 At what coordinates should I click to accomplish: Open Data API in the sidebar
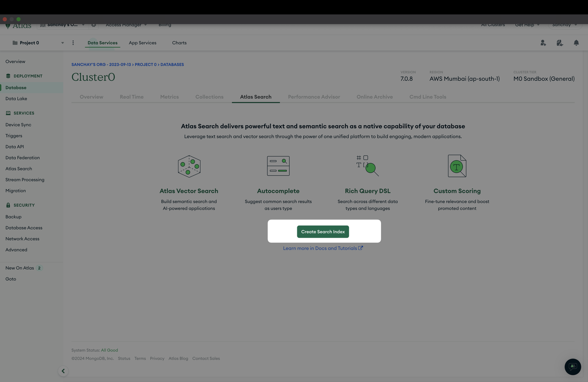pyautogui.click(x=14, y=147)
